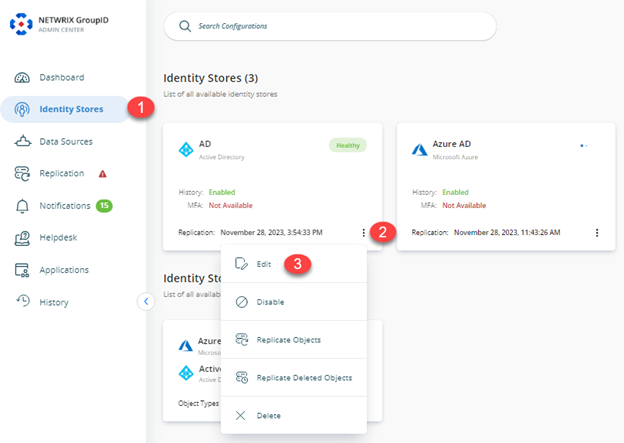624x443 pixels.
Task: Click the Replication sidebar icon
Action: click(22, 174)
